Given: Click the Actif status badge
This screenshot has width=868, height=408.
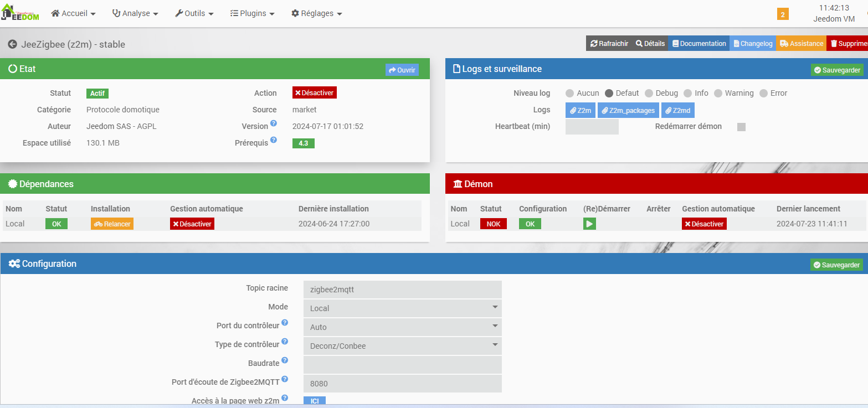Looking at the screenshot, I should click(97, 94).
